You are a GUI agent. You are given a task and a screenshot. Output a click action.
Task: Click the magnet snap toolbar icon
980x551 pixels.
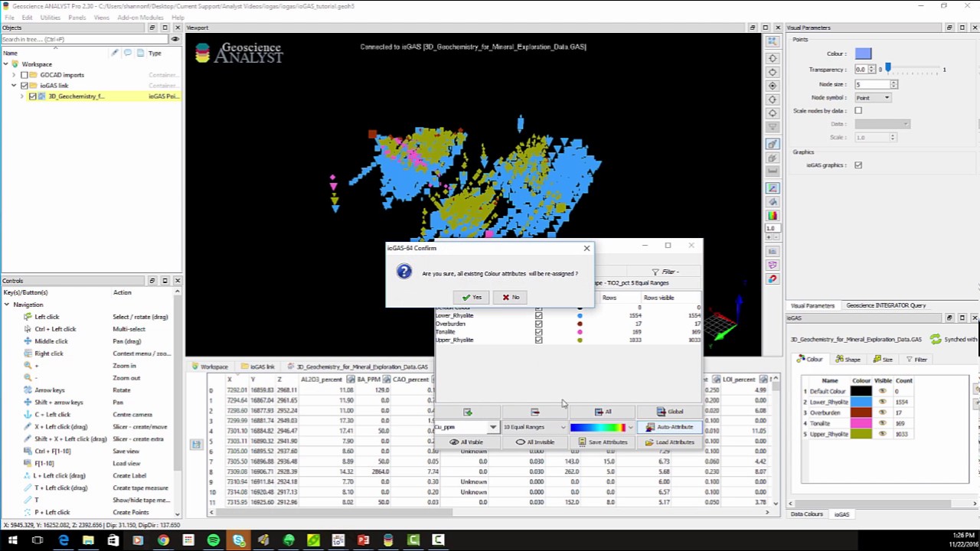[773, 280]
